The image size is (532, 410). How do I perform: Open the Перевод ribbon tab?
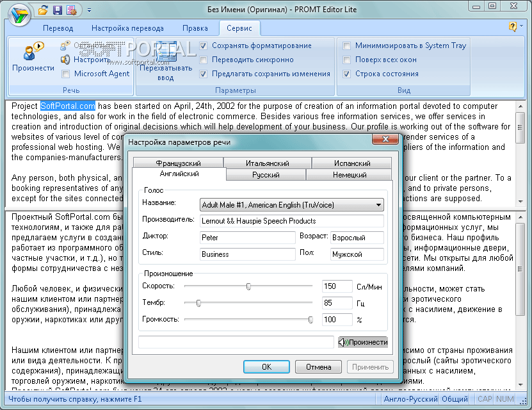[x=58, y=28]
